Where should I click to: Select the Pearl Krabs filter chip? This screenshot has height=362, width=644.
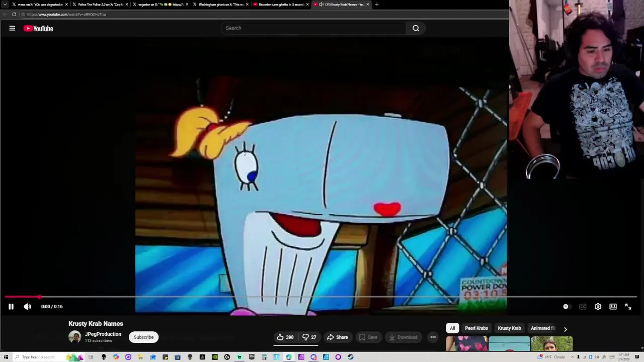[476, 328]
